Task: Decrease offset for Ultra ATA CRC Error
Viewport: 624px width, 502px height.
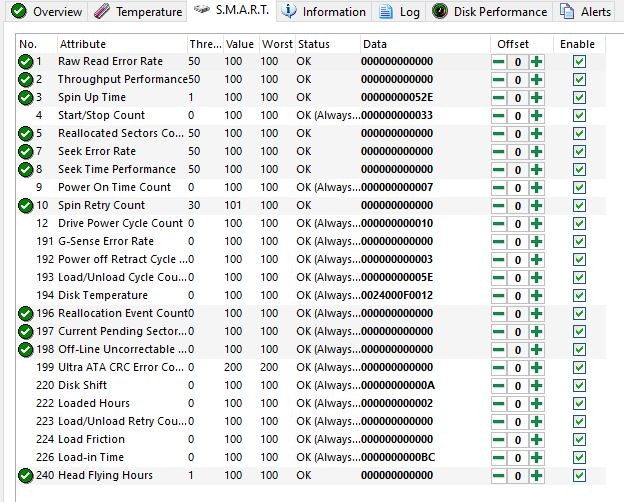Action: (x=499, y=367)
